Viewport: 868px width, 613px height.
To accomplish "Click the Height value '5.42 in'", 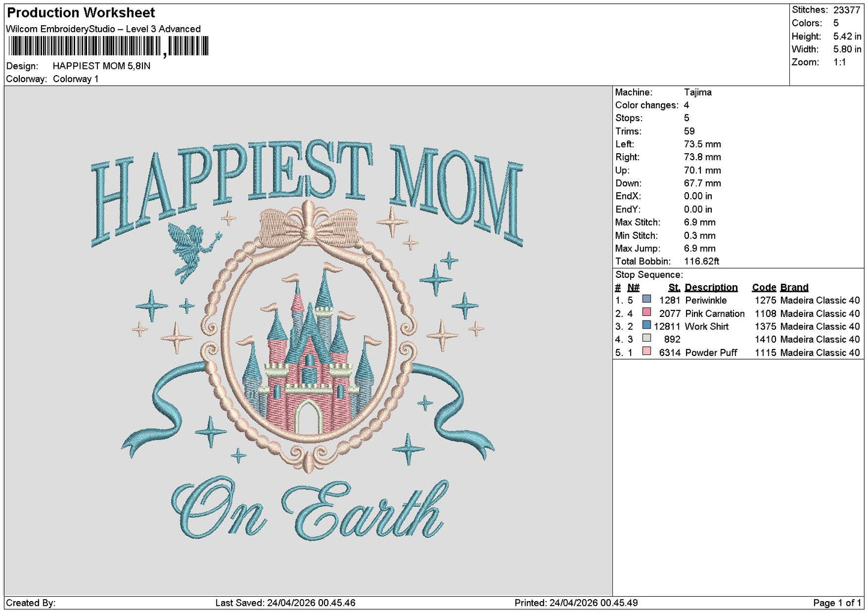I will click(847, 36).
